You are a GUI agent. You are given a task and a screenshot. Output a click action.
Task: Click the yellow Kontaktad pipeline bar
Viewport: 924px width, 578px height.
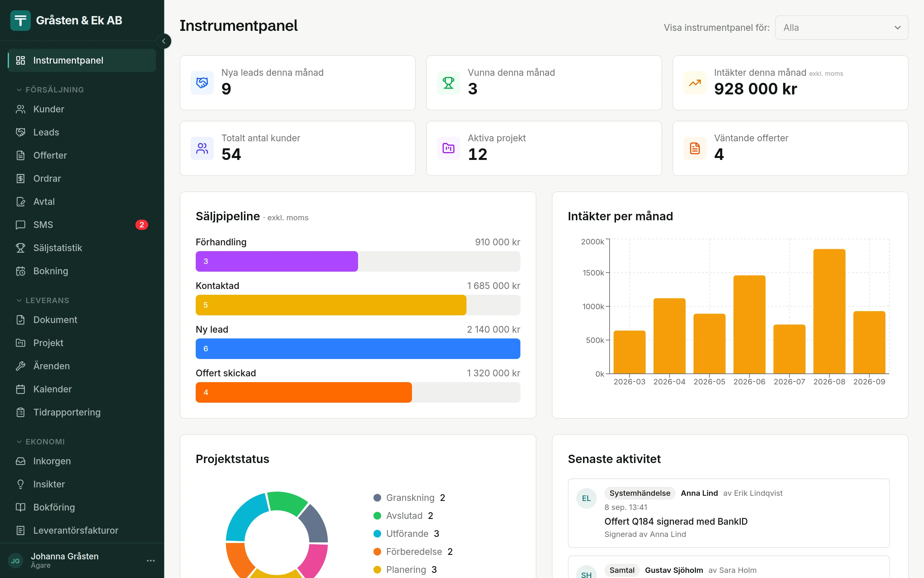pyautogui.click(x=331, y=305)
